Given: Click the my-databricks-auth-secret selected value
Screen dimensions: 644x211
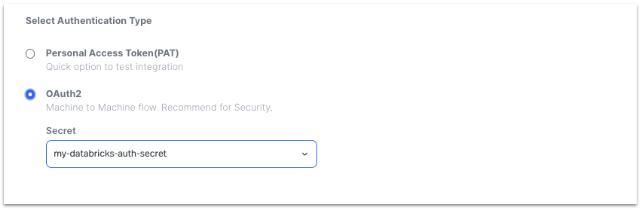Looking at the screenshot, I should [110, 154].
